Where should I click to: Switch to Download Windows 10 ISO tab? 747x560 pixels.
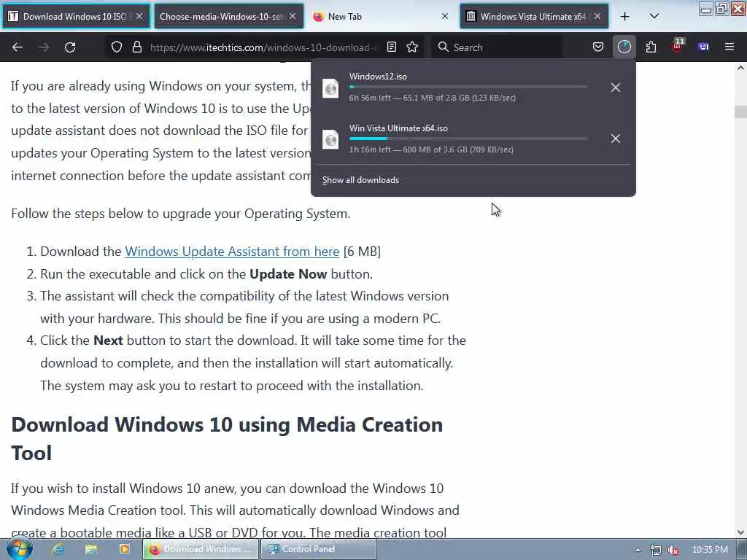(x=76, y=17)
